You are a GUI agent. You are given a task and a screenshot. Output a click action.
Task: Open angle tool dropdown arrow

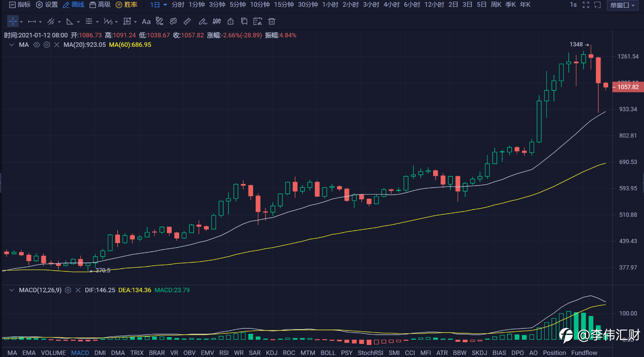point(78,22)
